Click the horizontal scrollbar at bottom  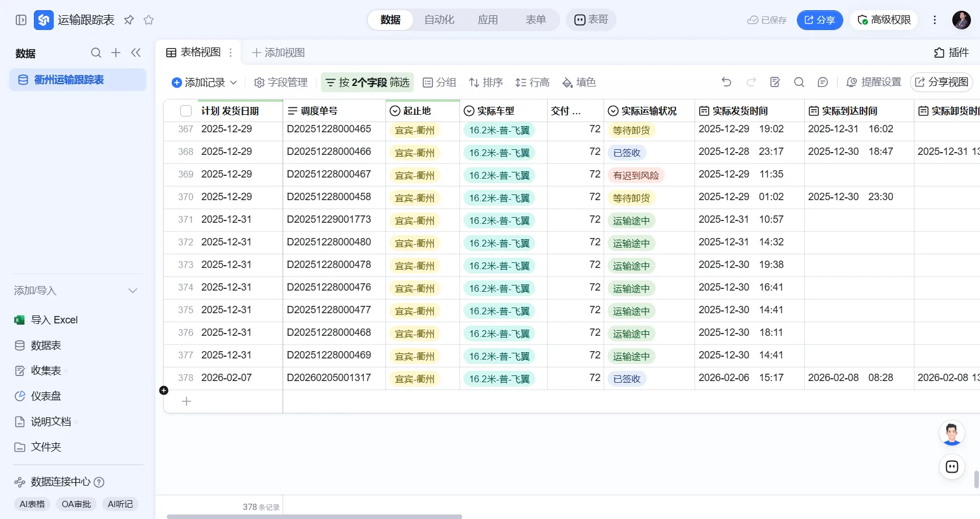314,516
